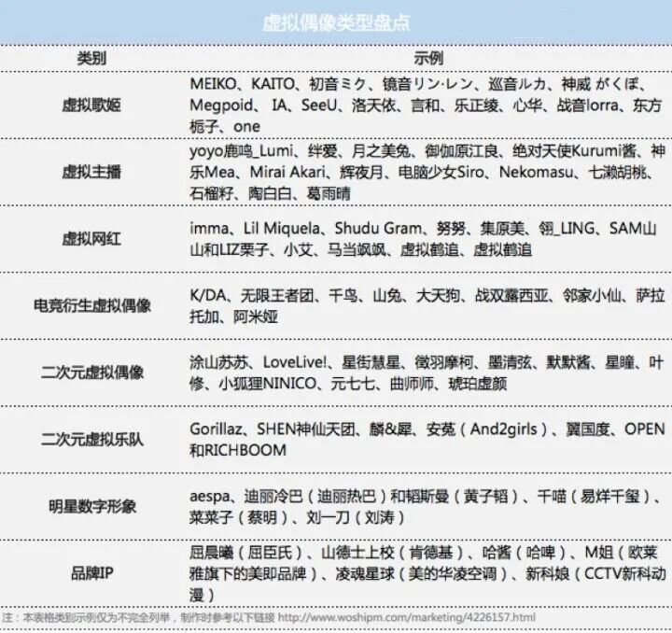Click the table title 虚拟偶像类型盘点
This screenshot has width=672, height=633.
tap(336, 22)
